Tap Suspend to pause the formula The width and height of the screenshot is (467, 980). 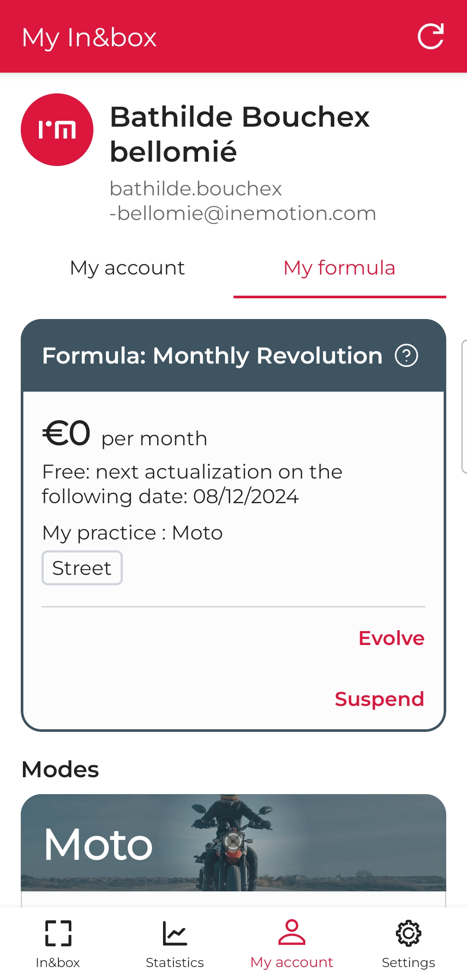pyautogui.click(x=379, y=699)
